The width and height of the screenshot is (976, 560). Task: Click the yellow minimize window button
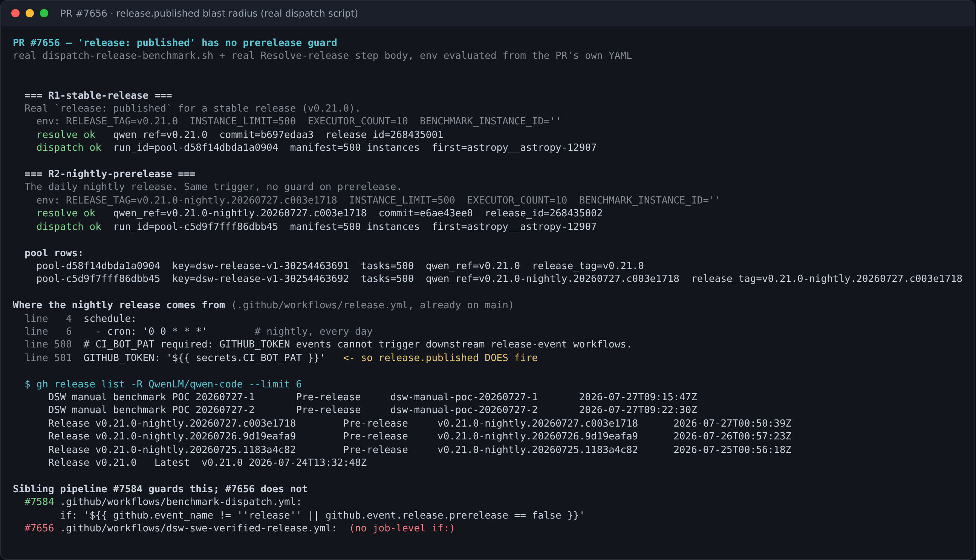click(x=30, y=14)
